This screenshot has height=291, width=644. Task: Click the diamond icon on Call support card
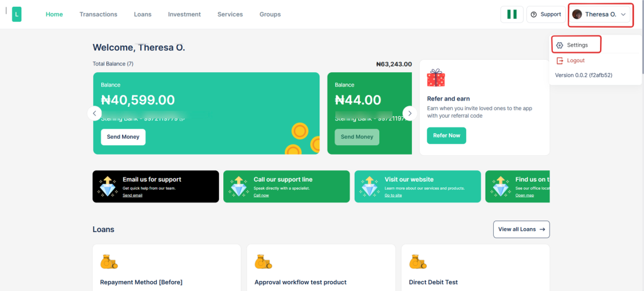point(238,186)
